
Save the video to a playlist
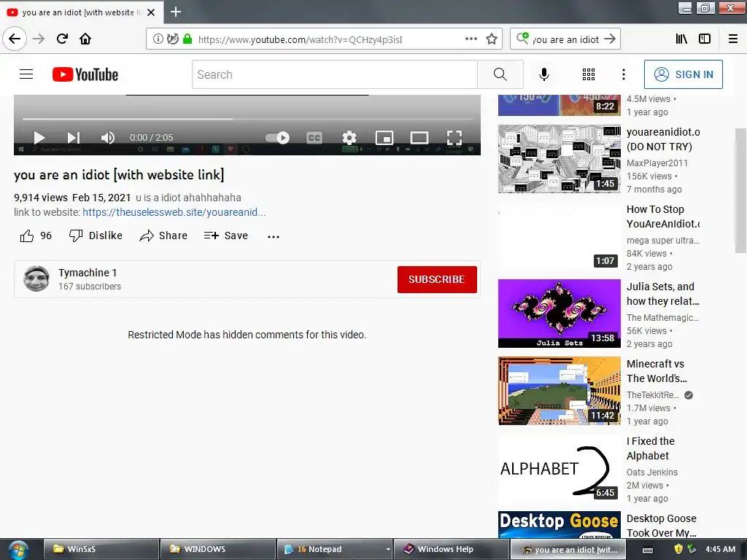(226, 236)
